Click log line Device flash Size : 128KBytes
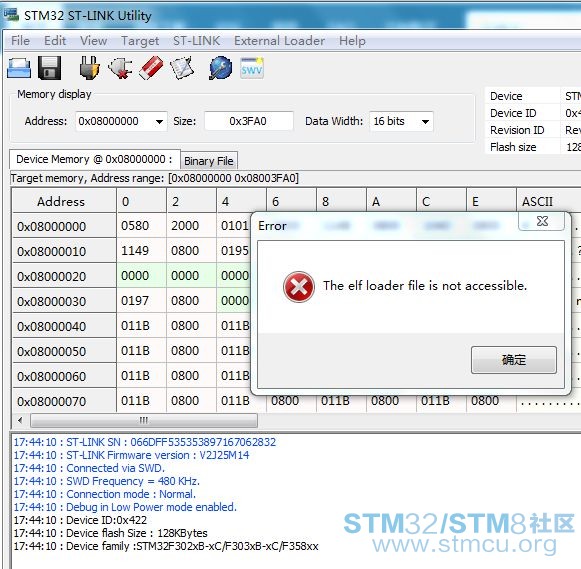Screen dimensions: 581x569 click(110, 533)
